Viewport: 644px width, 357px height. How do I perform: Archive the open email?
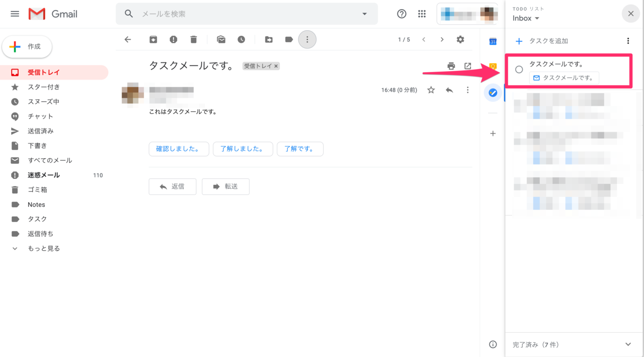153,39
